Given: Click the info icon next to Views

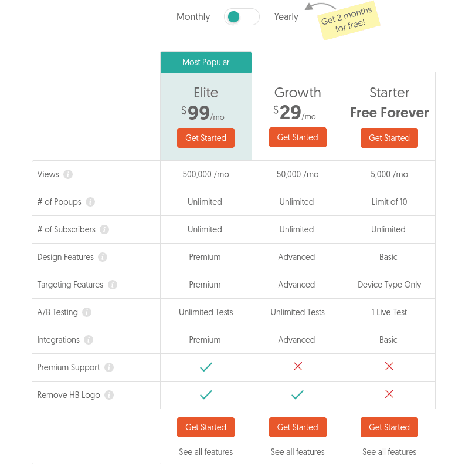Looking at the screenshot, I should tap(68, 174).
